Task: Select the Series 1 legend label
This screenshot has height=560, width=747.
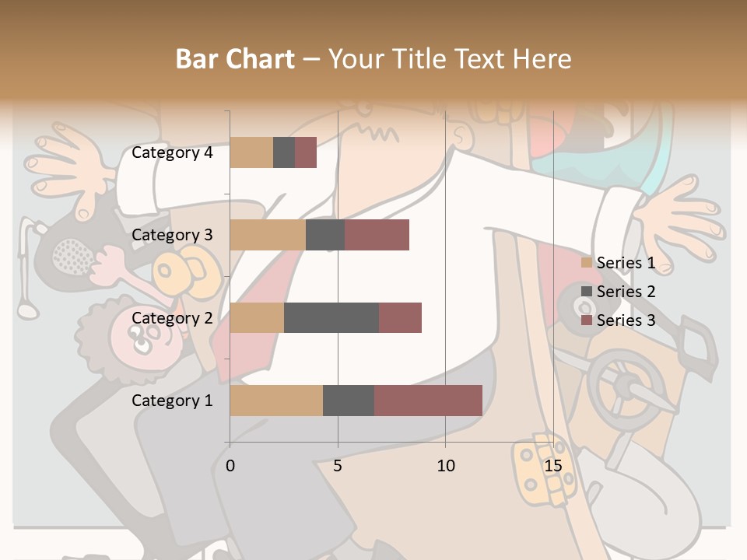Action: coord(626,263)
